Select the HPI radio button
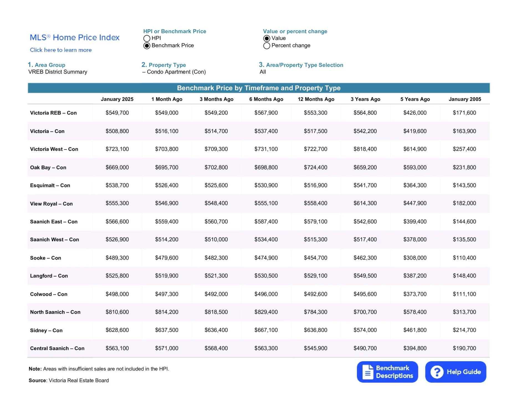Viewport: 532px width, 411px height. coord(147,38)
